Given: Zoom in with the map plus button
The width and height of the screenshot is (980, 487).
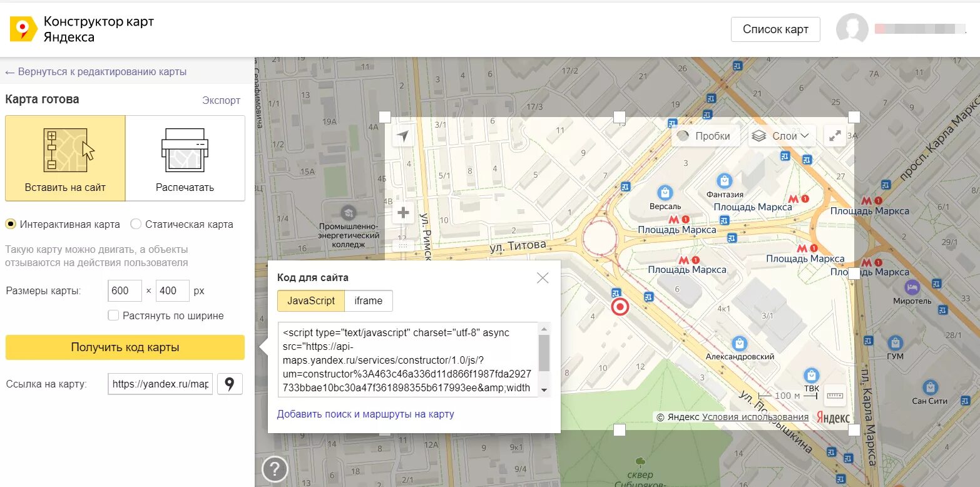Looking at the screenshot, I should coord(404,213).
